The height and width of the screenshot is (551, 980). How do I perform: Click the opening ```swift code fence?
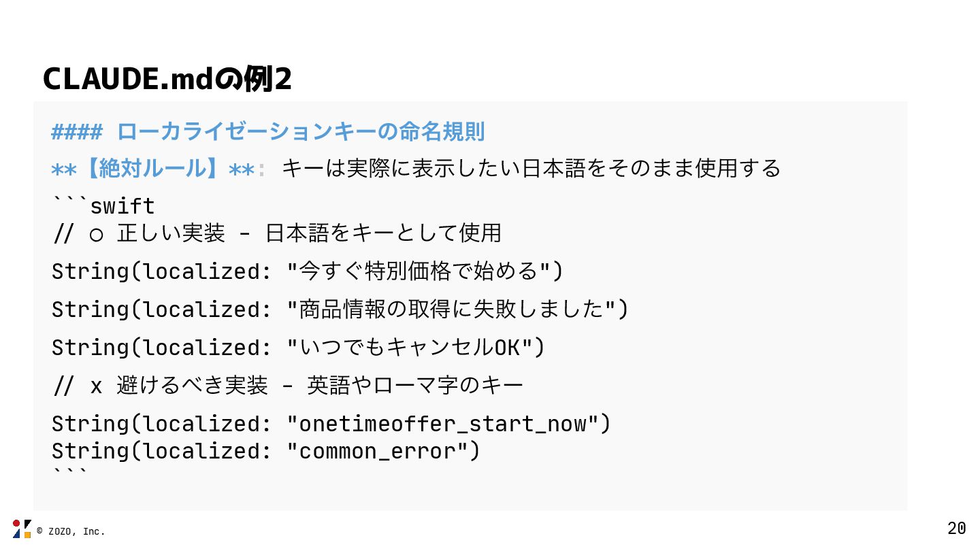(104, 205)
